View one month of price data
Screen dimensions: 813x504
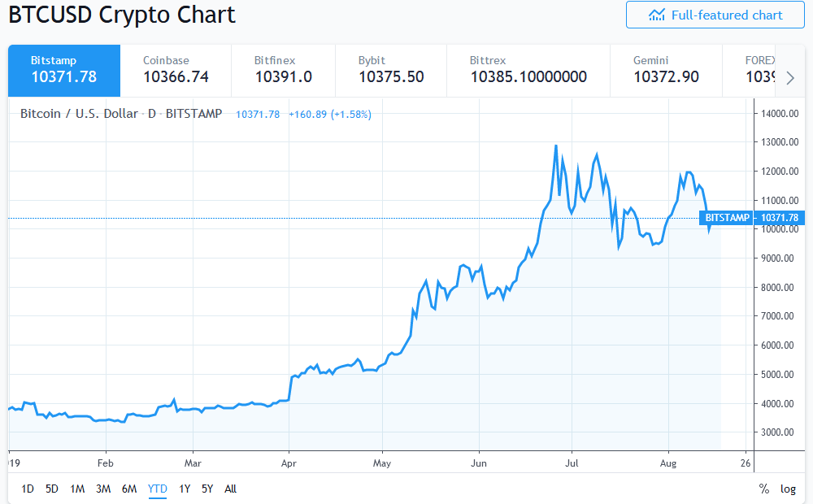tap(78, 489)
